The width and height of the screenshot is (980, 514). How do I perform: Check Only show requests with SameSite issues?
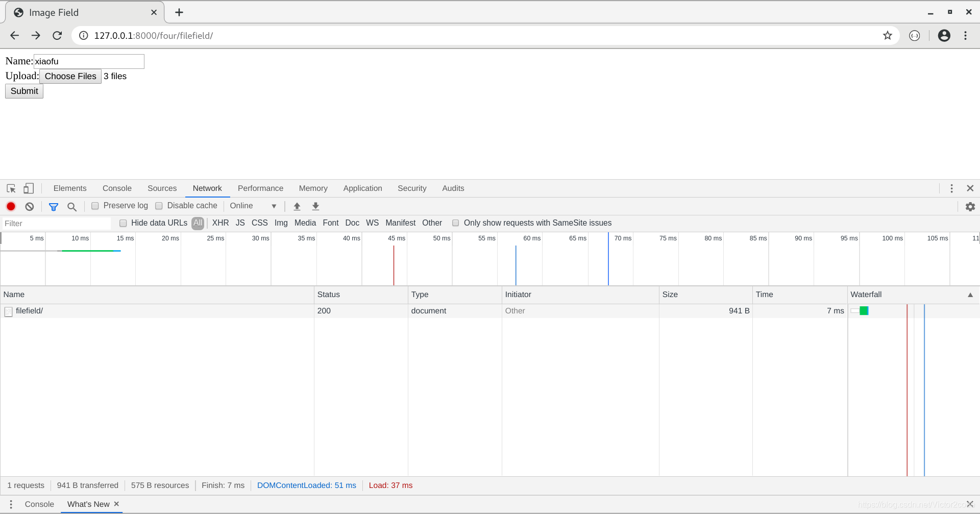tap(456, 223)
